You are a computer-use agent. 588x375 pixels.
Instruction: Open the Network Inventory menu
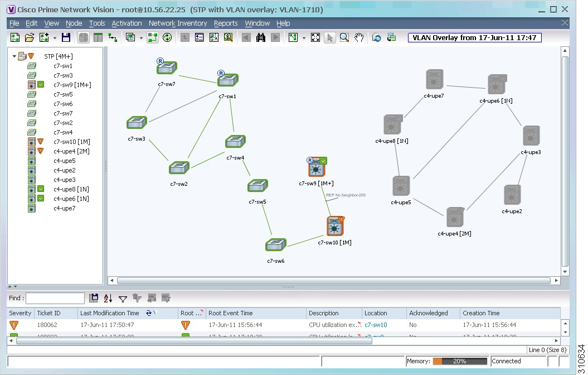coord(178,23)
